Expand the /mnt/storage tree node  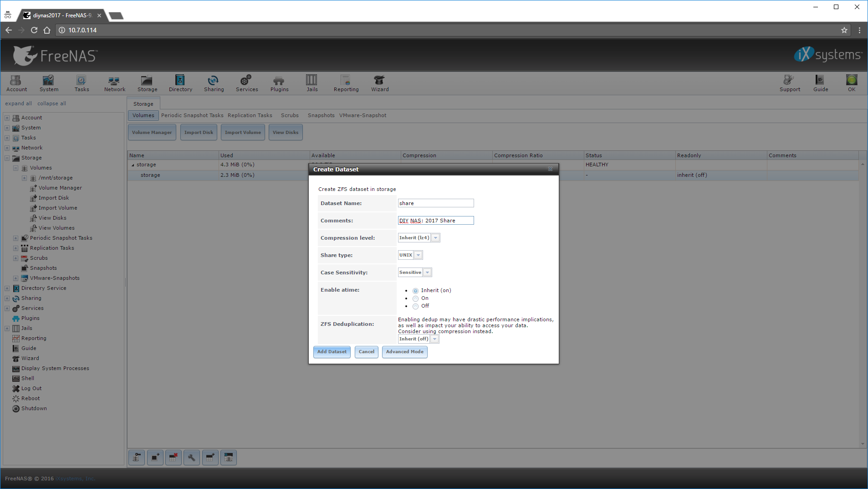click(x=24, y=178)
